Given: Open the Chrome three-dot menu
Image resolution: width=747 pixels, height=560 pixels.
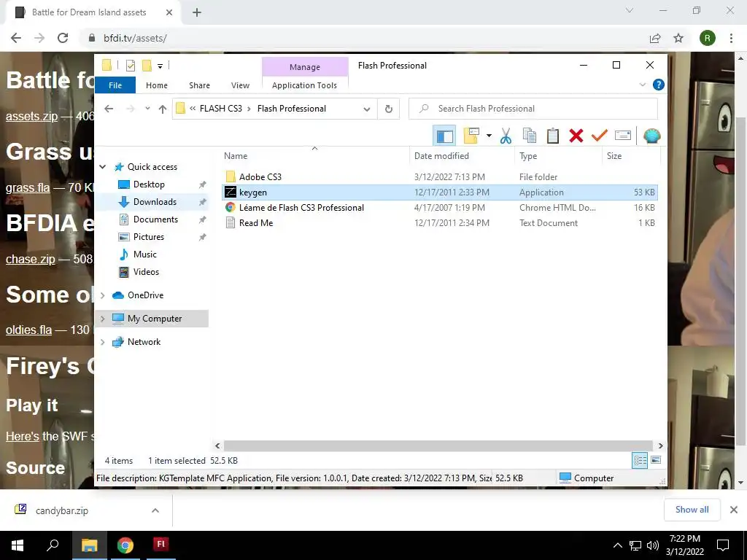Looking at the screenshot, I should click(x=731, y=38).
